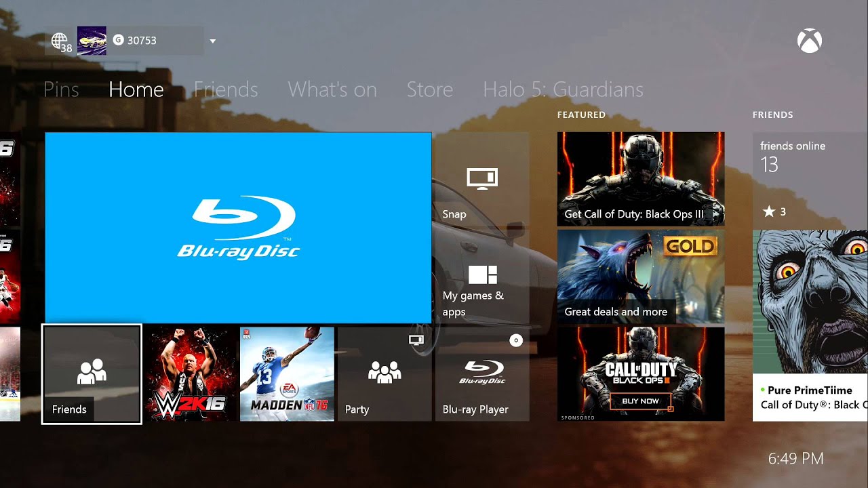Open the Great deals and more tile

coord(641,277)
